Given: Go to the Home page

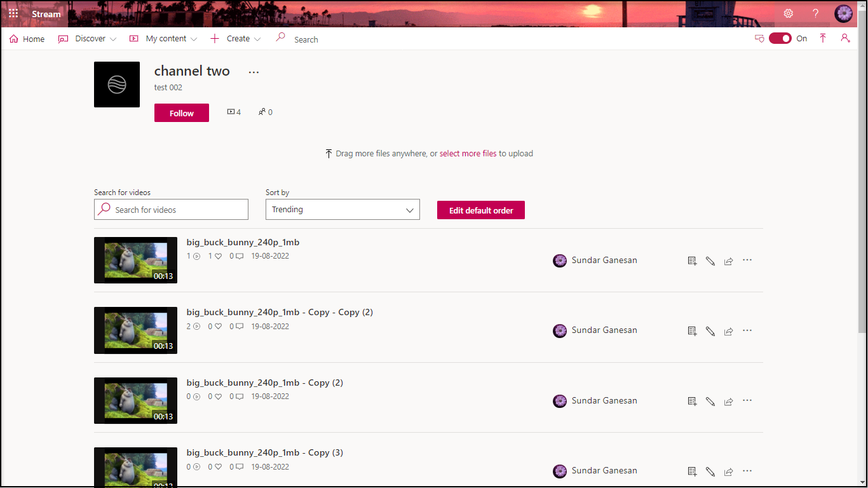Looking at the screenshot, I should [27, 39].
